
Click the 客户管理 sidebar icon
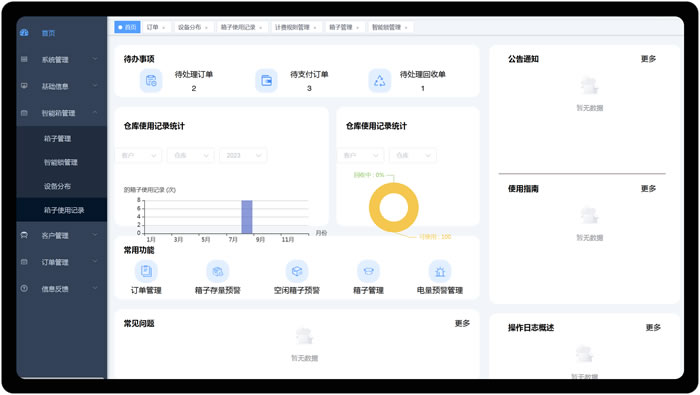pos(24,235)
